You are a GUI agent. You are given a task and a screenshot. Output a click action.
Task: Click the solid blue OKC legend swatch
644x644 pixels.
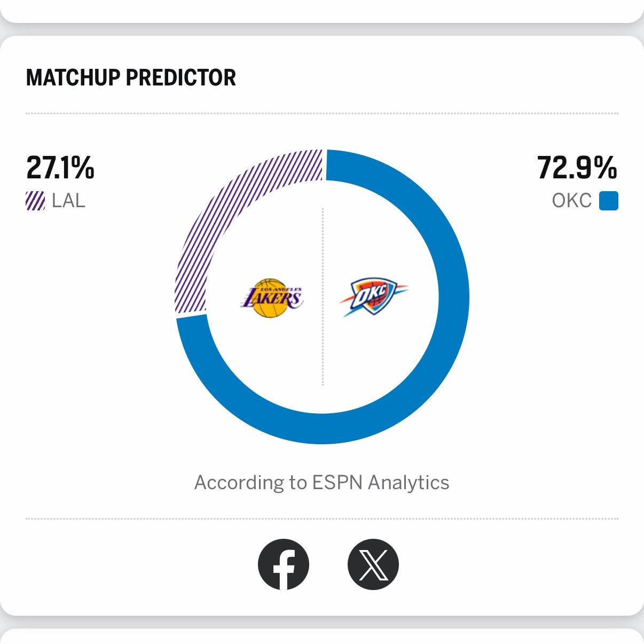[609, 201]
